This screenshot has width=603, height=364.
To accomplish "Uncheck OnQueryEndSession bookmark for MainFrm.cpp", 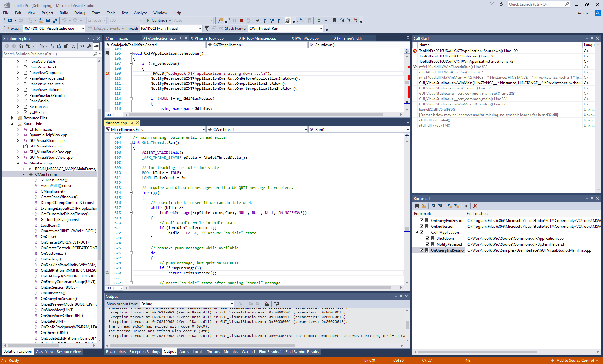I will pos(421,250).
